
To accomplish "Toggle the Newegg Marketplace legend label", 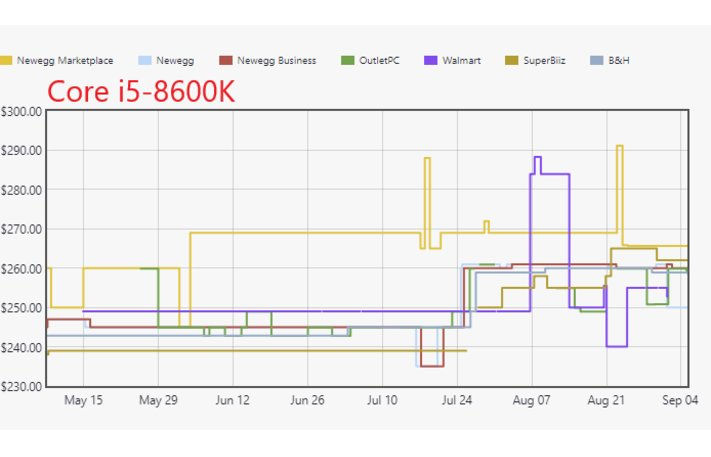I will click(65, 61).
